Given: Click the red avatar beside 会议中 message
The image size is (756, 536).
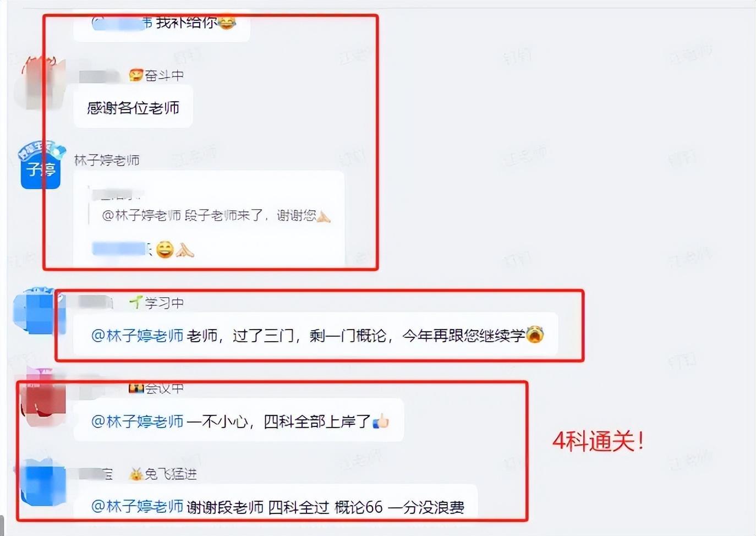Looking at the screenshot, I should 42,397.
